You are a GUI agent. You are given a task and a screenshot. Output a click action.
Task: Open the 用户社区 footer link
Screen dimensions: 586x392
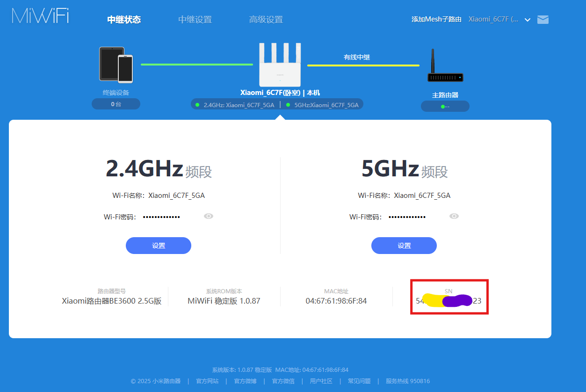point(321,381)
